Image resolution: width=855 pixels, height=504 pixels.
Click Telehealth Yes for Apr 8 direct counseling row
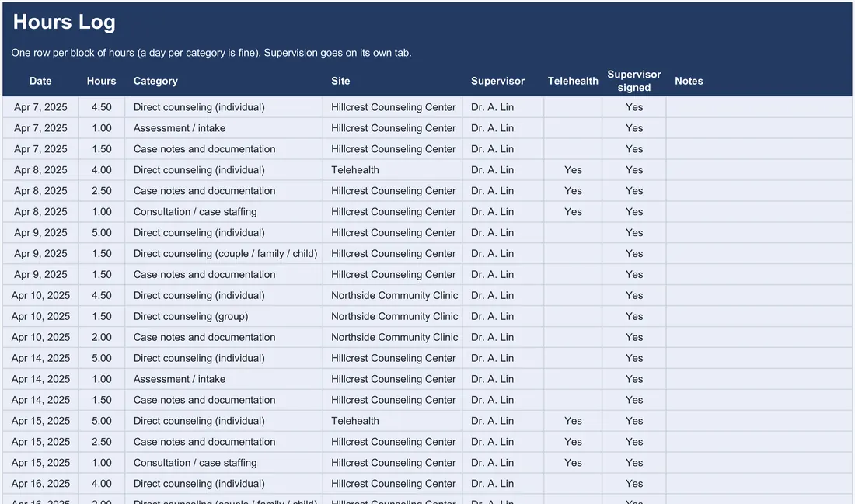tap(573, 170)
